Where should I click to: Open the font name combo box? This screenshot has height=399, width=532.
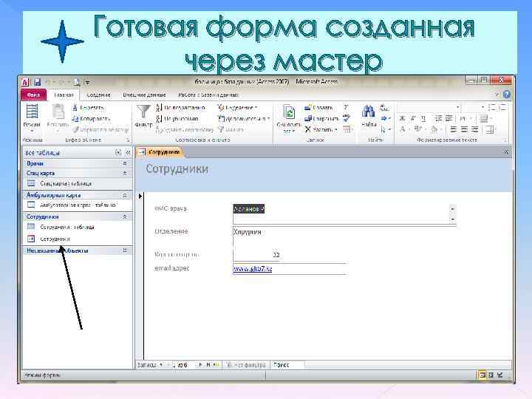430,108
